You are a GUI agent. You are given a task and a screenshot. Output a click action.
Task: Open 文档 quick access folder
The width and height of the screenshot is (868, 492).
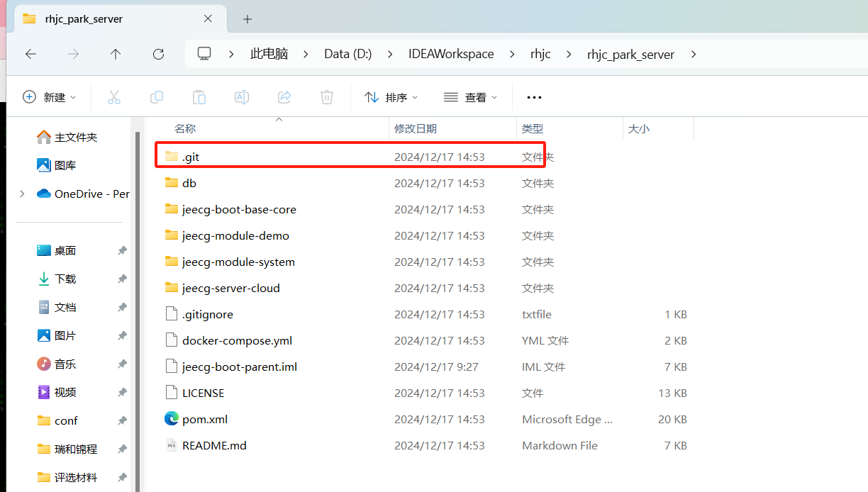coord(56,307)
